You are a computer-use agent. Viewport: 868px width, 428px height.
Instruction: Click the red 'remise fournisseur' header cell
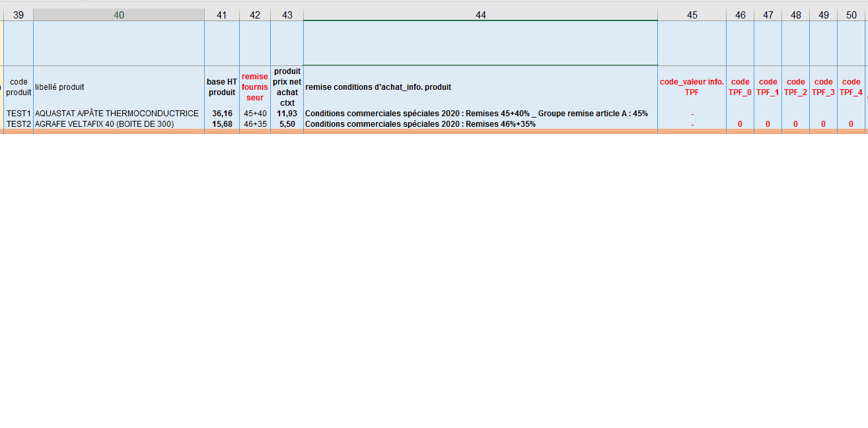pos(255,87)
